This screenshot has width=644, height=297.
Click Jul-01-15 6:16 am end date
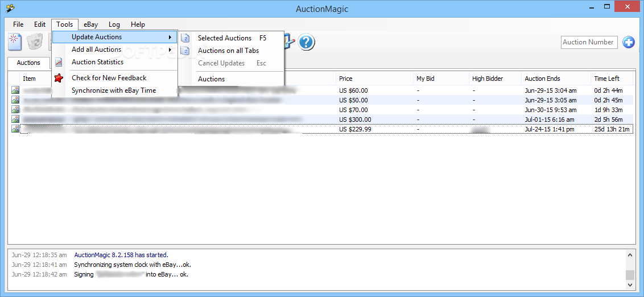tap(550, 119)
